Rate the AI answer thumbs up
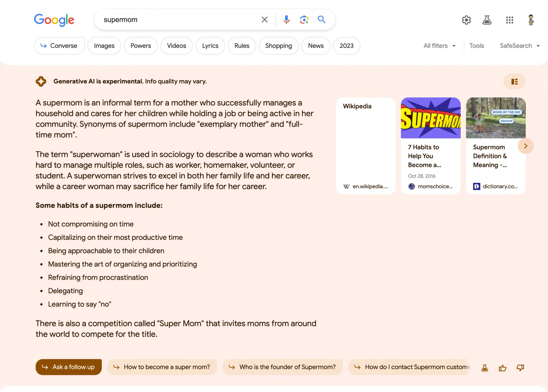Viewport: 548px width, 392px height. click(503, 368)
